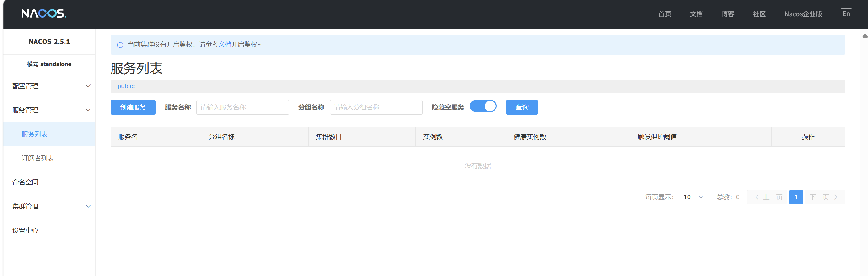Focus the 分组名称 input field
The height and width of the screenshot is (276, 868).
pos(376,107)
